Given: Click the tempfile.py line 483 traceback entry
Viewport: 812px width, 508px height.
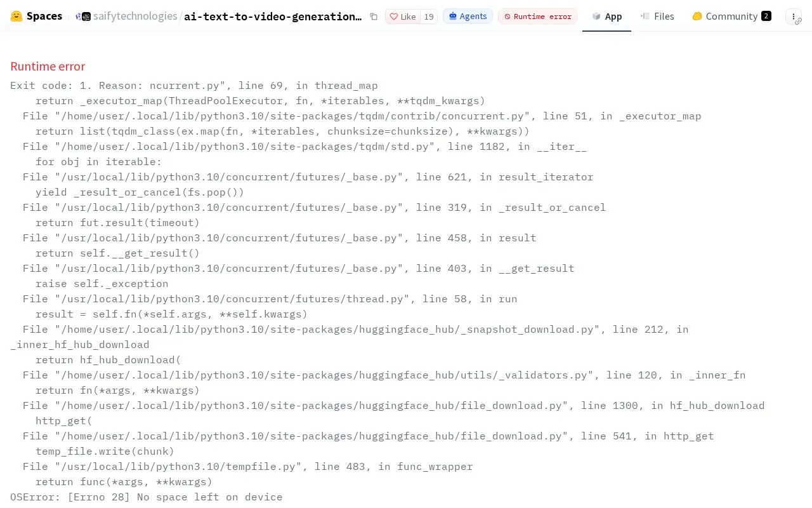Looking at the screenshot, I should coord(248,466).
